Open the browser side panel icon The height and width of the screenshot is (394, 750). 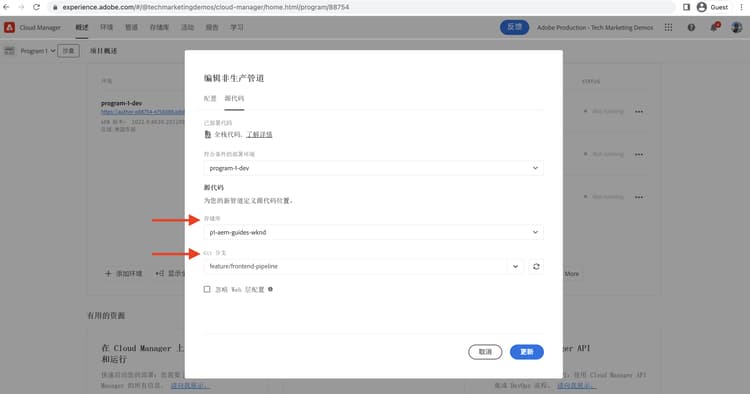686,7
